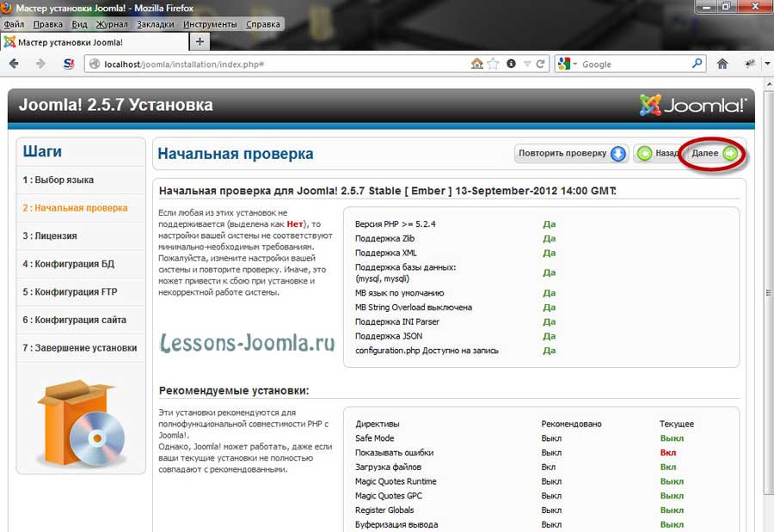Click the Загрузка файлов directive label
Viewport: 774px width, 532px height.
[389, 467]
